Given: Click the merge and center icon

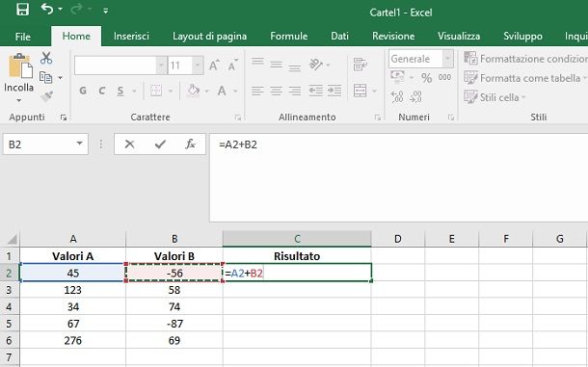Looking at the screenshot, I should (x=360, y=91).
